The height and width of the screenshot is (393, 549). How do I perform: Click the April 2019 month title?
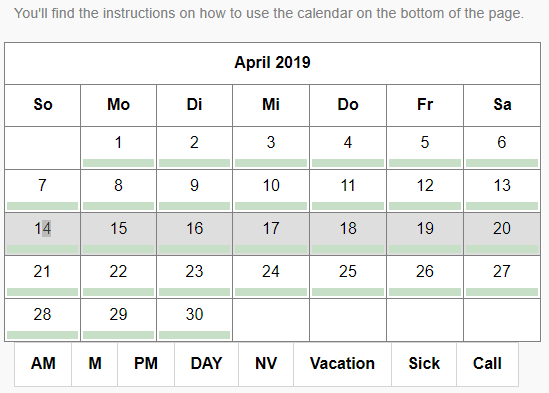coord(272,63)
